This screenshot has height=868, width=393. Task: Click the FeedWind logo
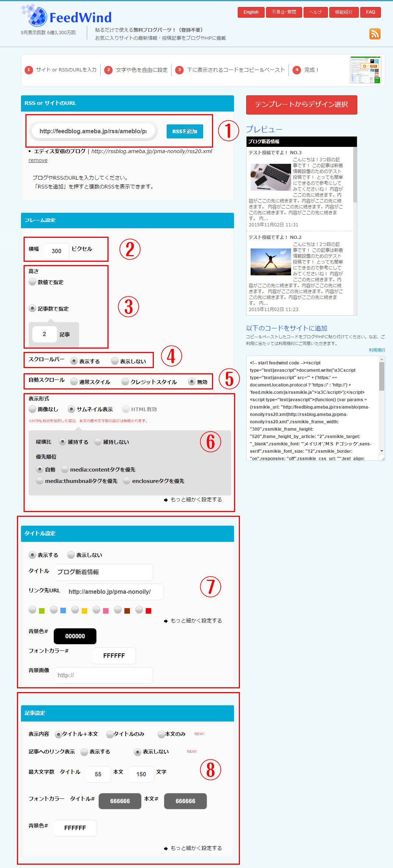coord(66,15)
